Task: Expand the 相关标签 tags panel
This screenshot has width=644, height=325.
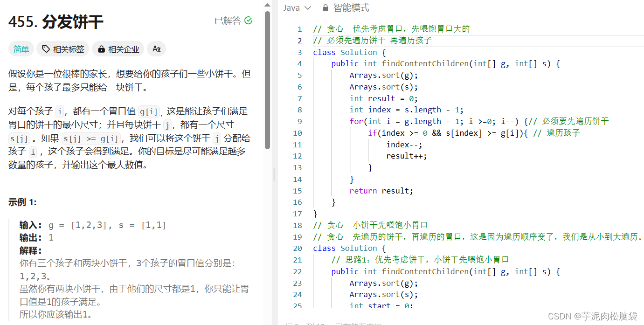Action: (62, 49)
